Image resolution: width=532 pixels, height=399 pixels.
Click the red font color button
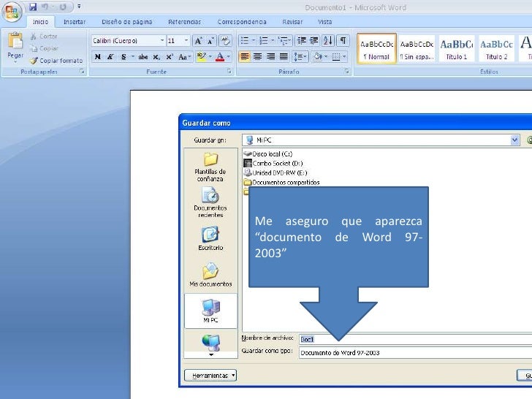coord(220,57)
